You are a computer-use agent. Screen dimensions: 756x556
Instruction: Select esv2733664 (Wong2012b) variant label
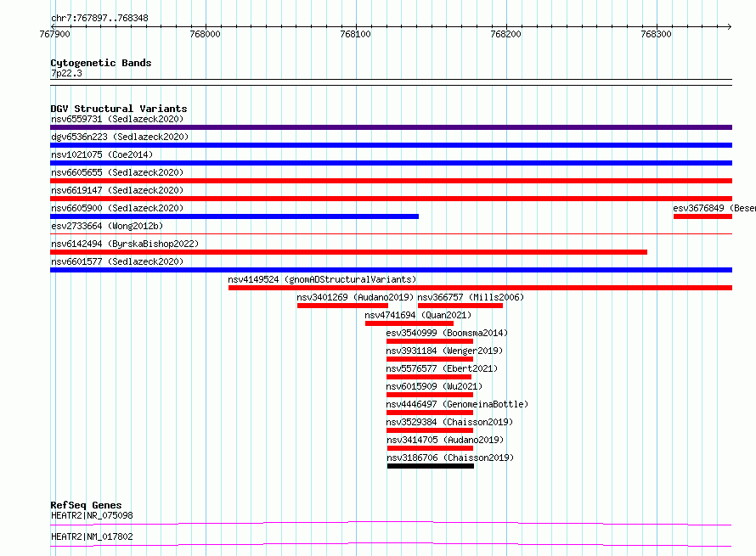[x=107, y=226]
